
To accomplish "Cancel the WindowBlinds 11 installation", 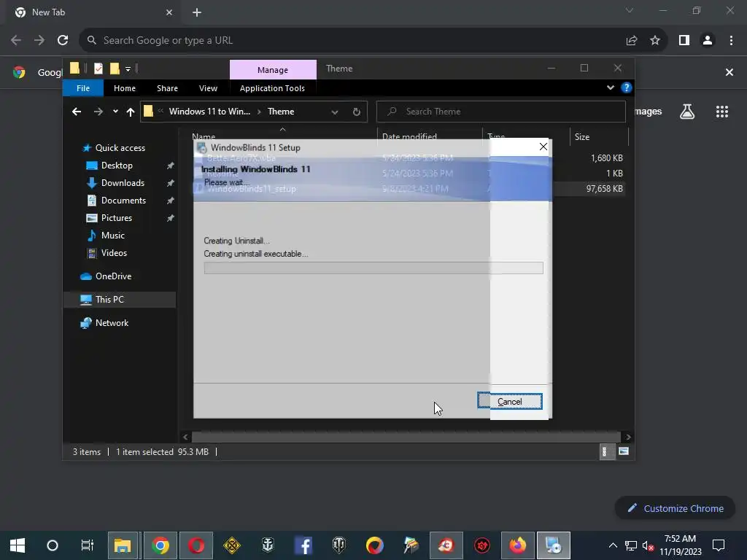I will (509, 402).
